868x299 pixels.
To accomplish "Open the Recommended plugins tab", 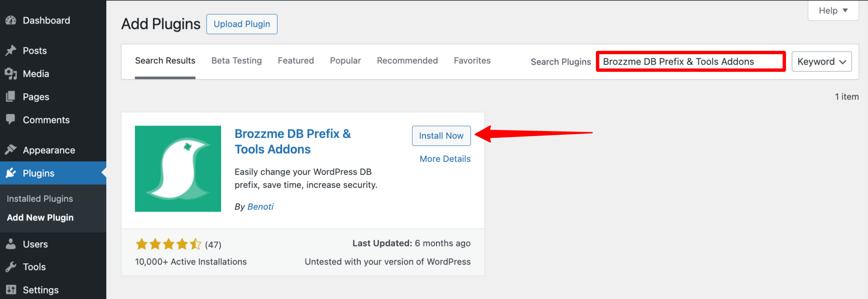I will pyautogui.click(x=407, y=61).
